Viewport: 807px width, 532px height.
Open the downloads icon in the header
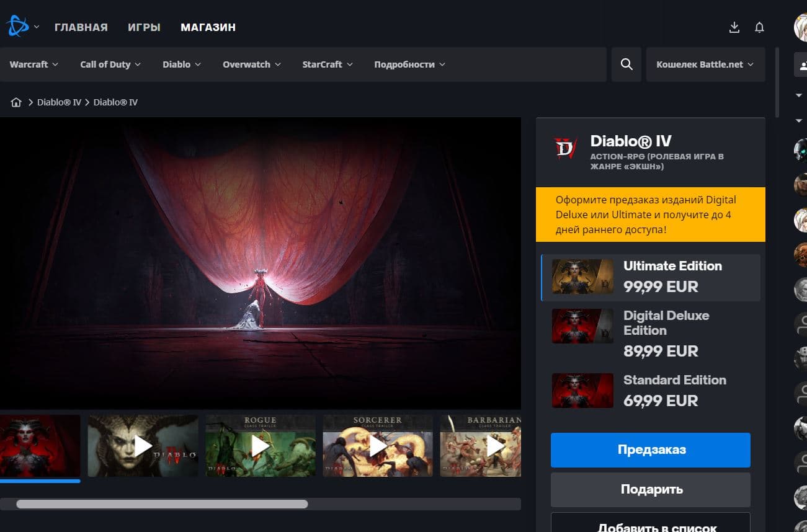click(x=734, y=27)
